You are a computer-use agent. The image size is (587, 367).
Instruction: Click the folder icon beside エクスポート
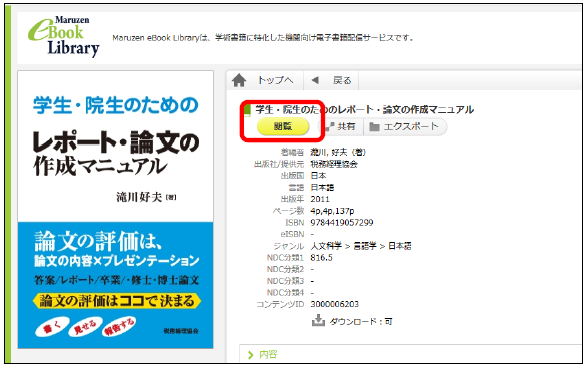click(x=374, y=127)
